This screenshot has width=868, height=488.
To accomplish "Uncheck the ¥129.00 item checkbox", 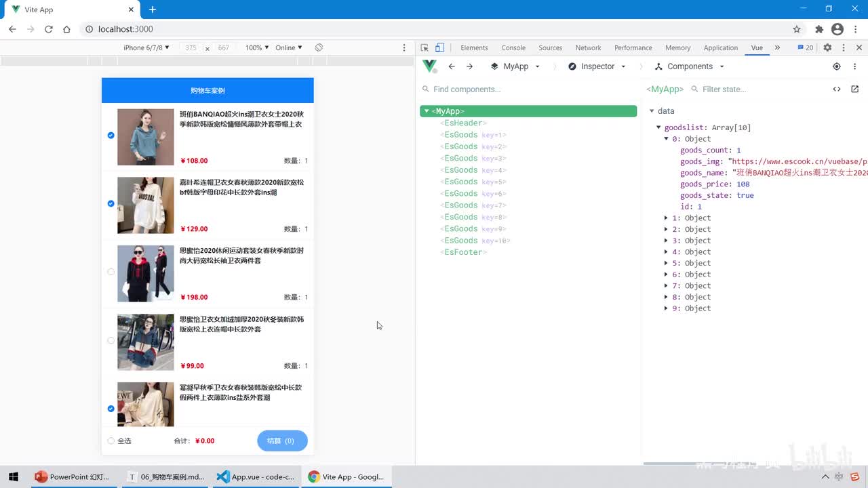I will click(111, 203).
